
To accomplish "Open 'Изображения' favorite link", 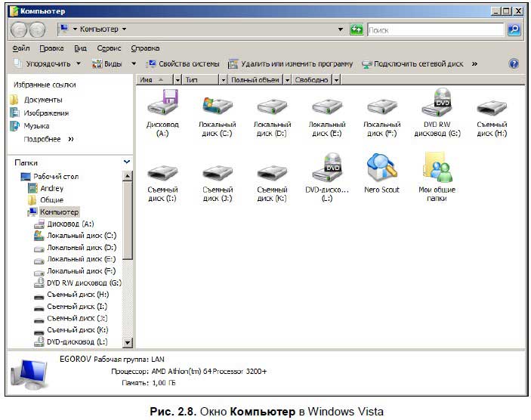I will pos(46,113).
